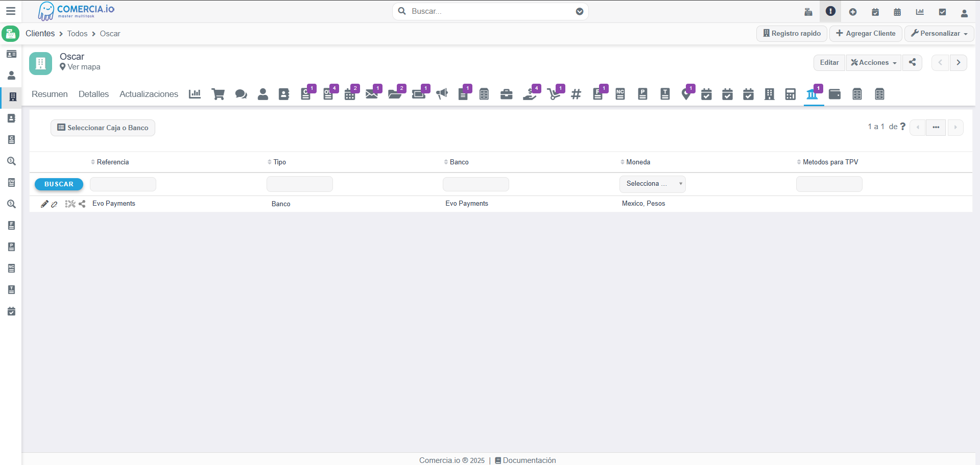The width and height of the screenshot is (980, 465).
Task: Click the share button next to Acciones
Action: (913, 62)
